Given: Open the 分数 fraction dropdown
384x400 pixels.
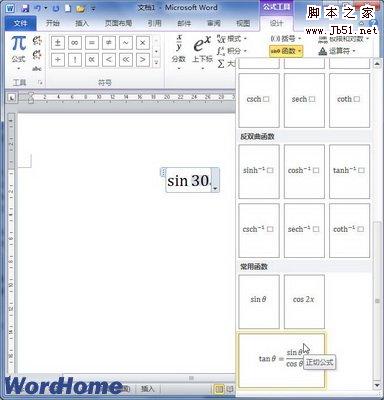Looking at the screenshot, I should pos(179,52).
